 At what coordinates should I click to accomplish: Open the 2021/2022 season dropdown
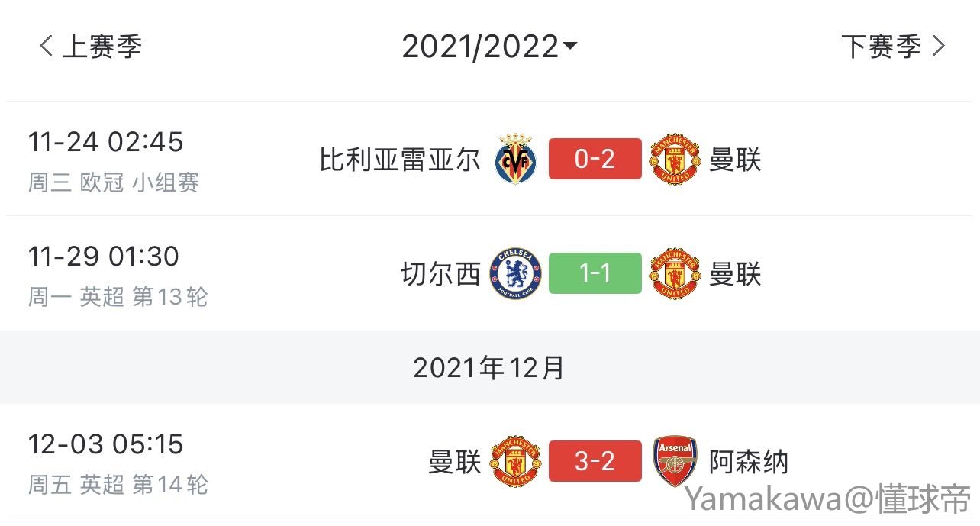489,47
